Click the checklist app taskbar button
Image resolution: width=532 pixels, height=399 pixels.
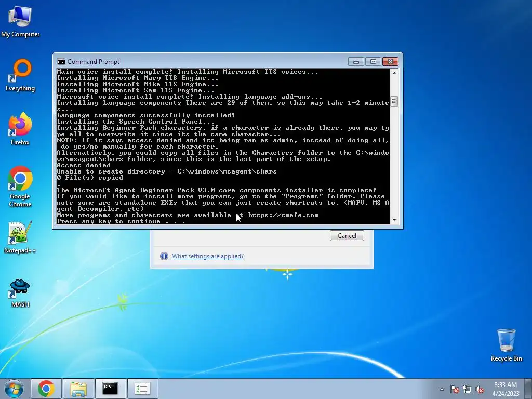coord(142,389)
